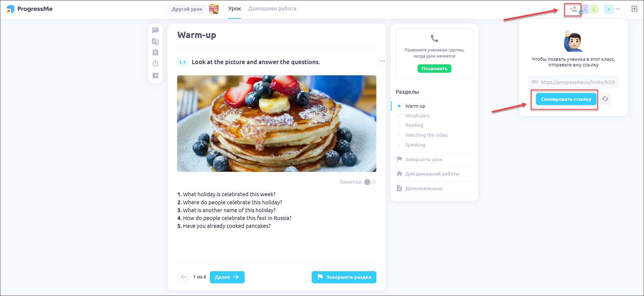Viewport: 644px width, 296px height.
Task: Click the Скопировать ссылку button
Action: pyautogui.click(x=566, y=99)
